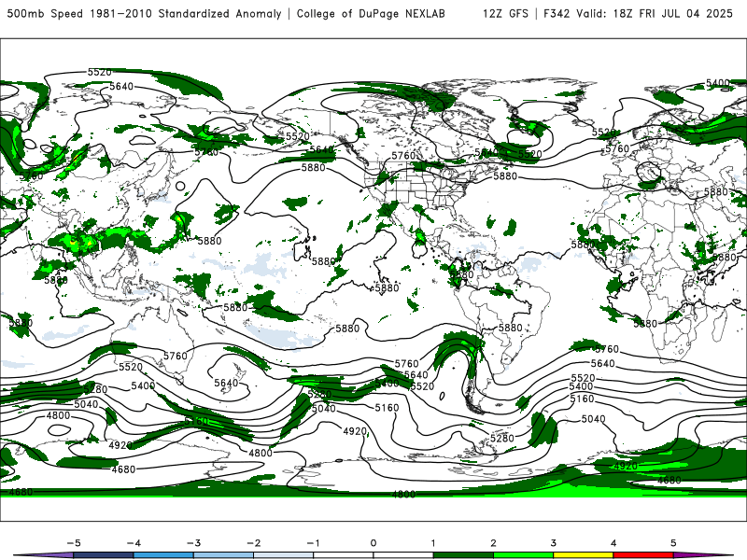Click the '5' colorbar tick label
The height and width of the screenshot is (560, 747).
[x=673, y=543]
